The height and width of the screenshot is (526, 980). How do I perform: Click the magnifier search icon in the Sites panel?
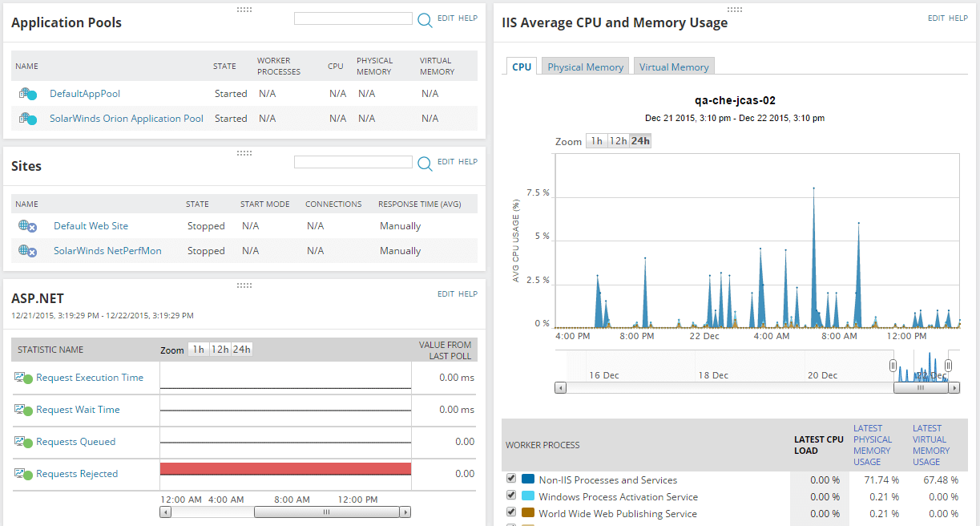[425, 162]
